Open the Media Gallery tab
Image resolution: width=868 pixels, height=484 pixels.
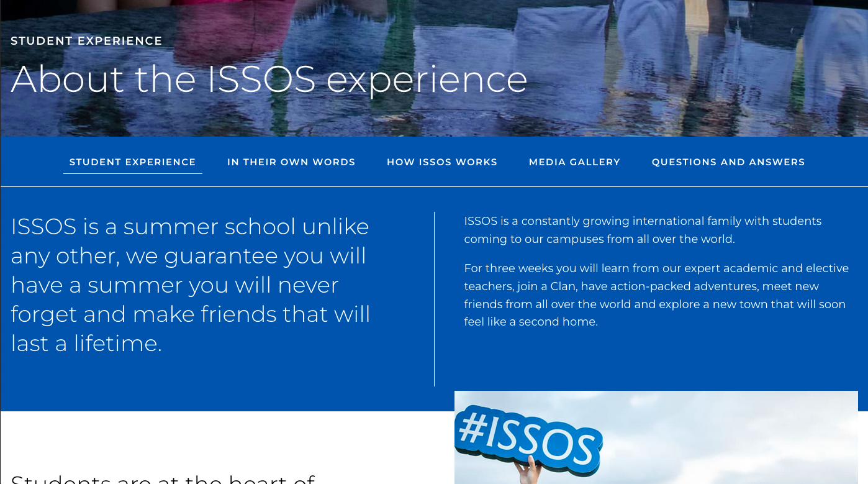[x=574, y=162]
